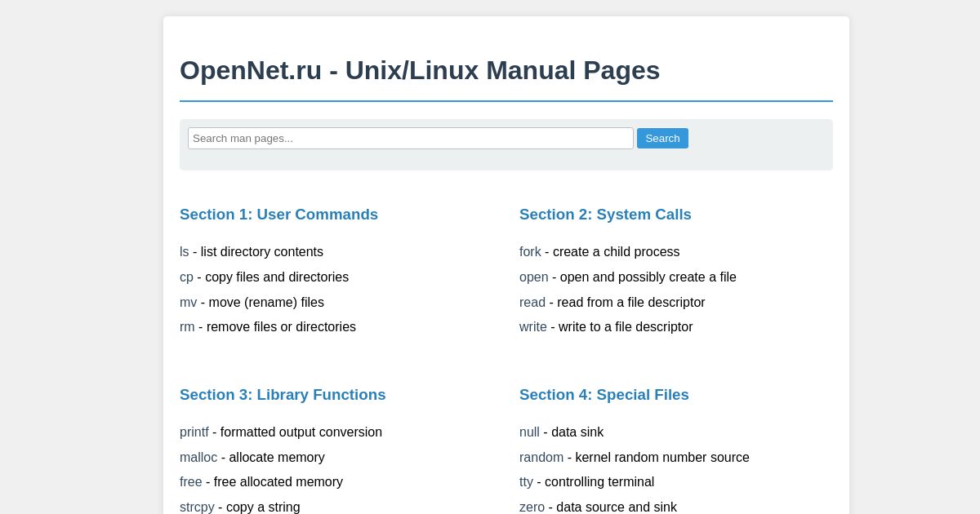Open the malloc man page link
980x514 pixels.
pos(198,458)
